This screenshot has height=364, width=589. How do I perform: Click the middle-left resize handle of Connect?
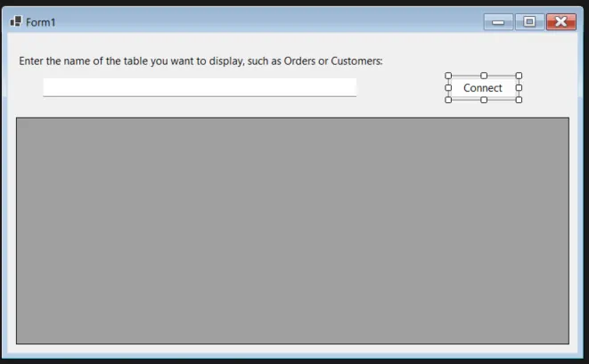click(448, 88)
